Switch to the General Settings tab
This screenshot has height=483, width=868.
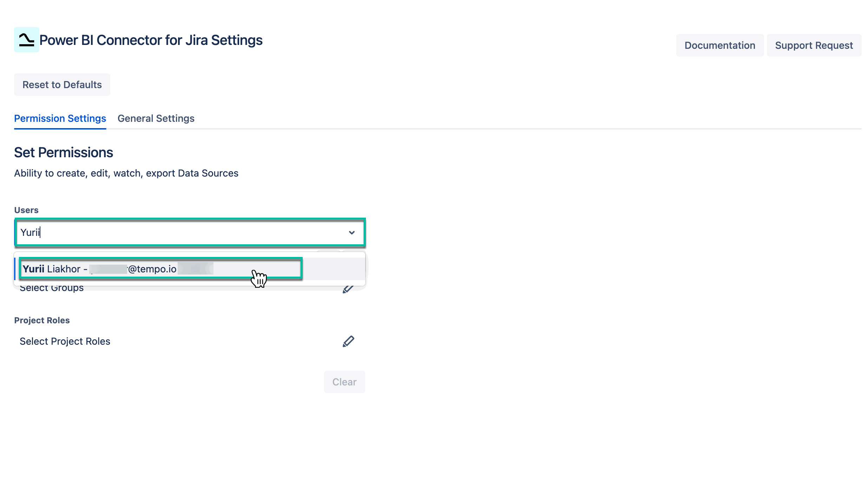coord(156,118)
